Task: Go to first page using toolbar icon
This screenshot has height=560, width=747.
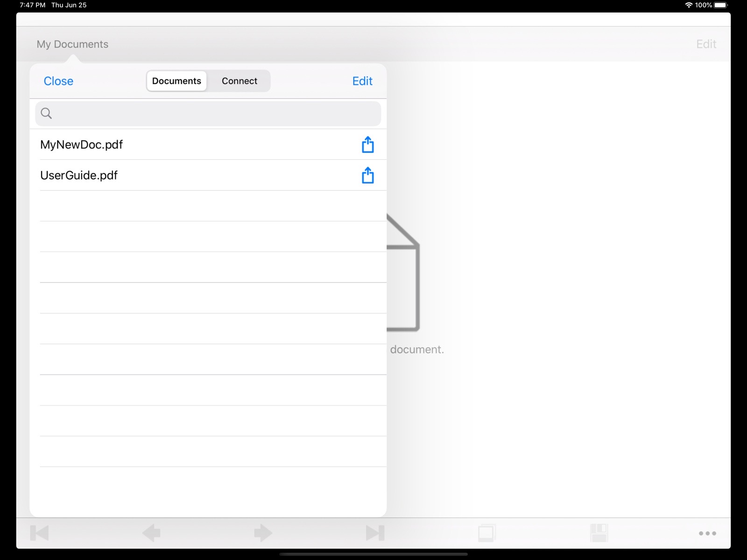Action: coord(39,533)
